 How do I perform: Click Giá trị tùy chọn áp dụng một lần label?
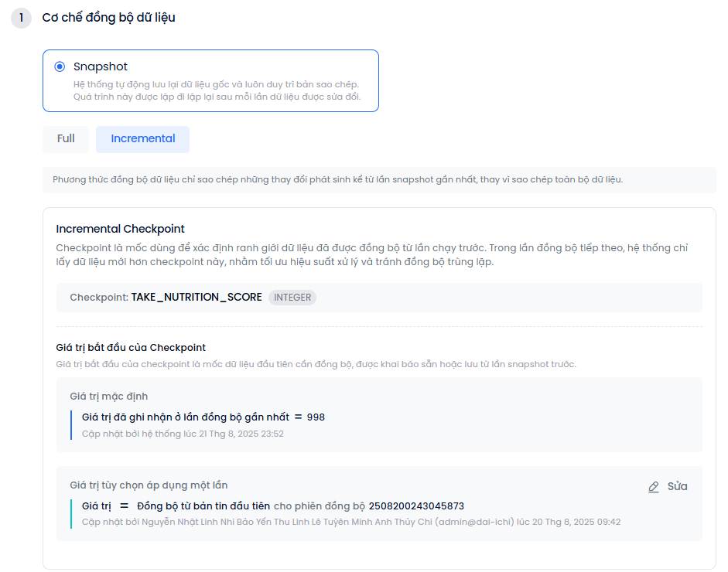(149, 485)
